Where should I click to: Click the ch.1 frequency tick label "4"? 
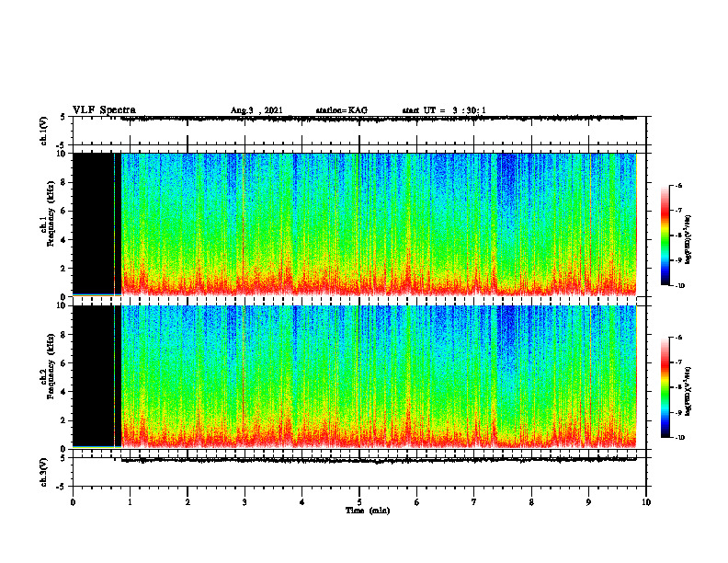point(63,240)
